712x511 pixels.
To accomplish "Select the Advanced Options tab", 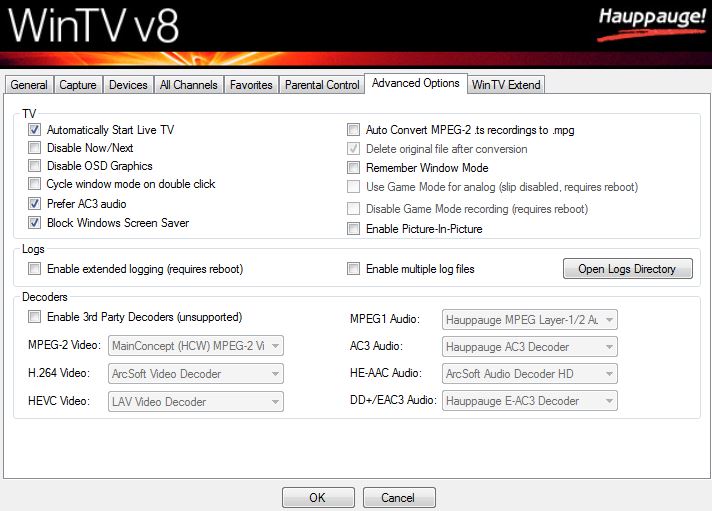I will pos(415,83).
